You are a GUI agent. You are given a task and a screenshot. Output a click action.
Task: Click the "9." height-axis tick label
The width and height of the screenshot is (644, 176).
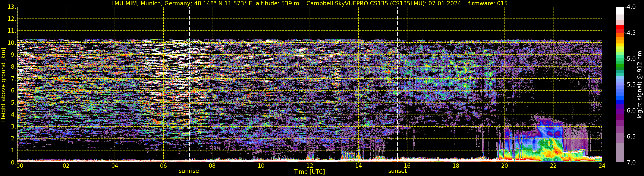point(13,55)
